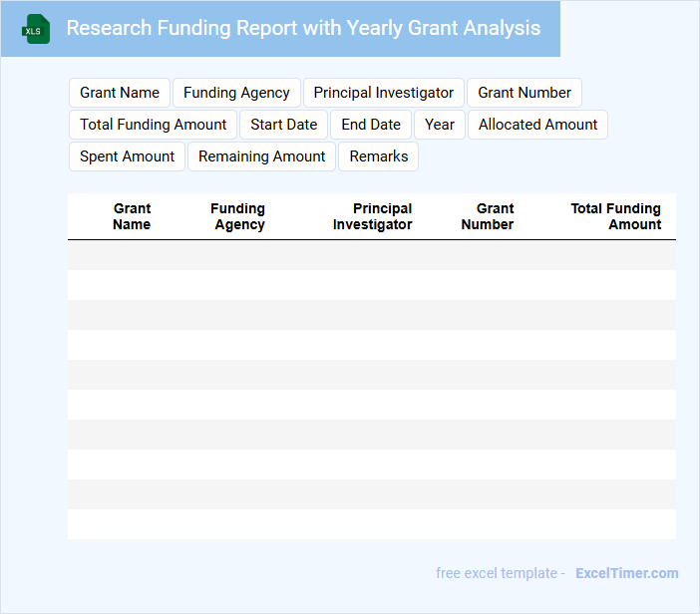Click the Total Funding Amount tag
The width and height of the screenshot is (700, 614).
154,125
